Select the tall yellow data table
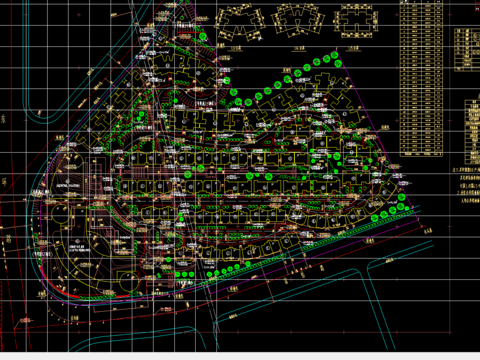Image resolution: width=480 pixels, height=360 pixels. click(421, 79)
